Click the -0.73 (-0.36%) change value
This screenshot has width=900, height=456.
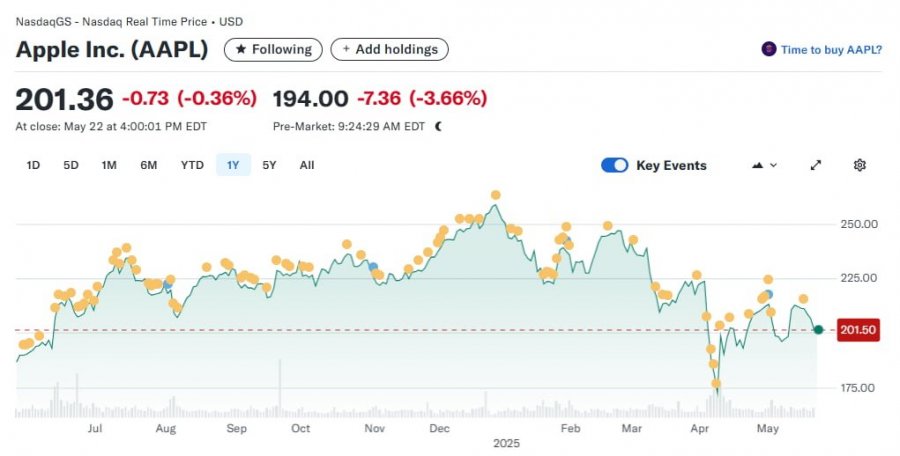[189, 98]
